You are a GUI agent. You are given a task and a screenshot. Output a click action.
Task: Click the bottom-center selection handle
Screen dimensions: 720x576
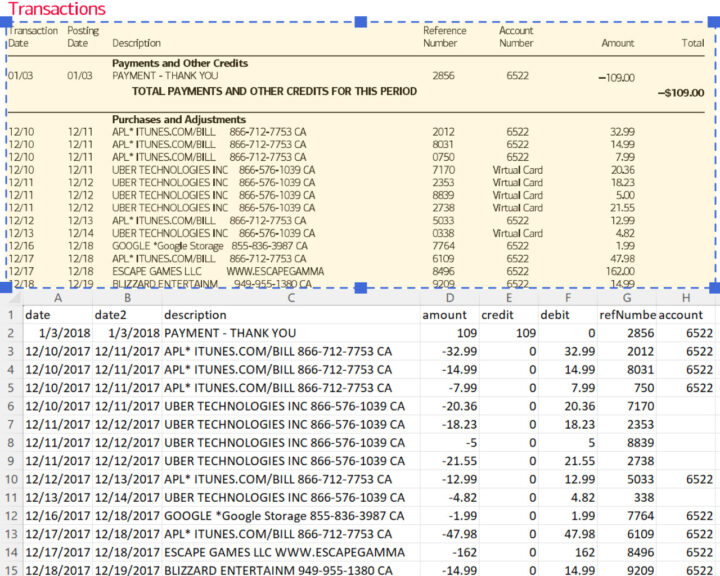point(360,287)
